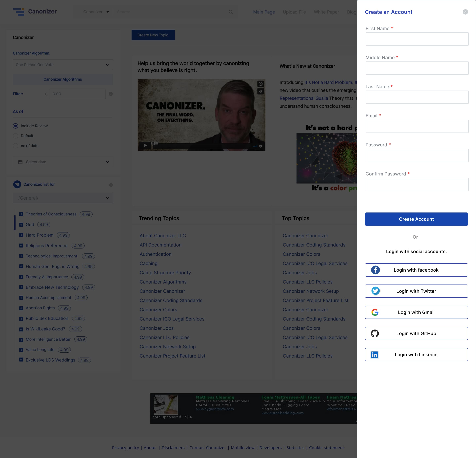Play the Canonizer intro video
The image size is (476, 458).
(145, 145)
